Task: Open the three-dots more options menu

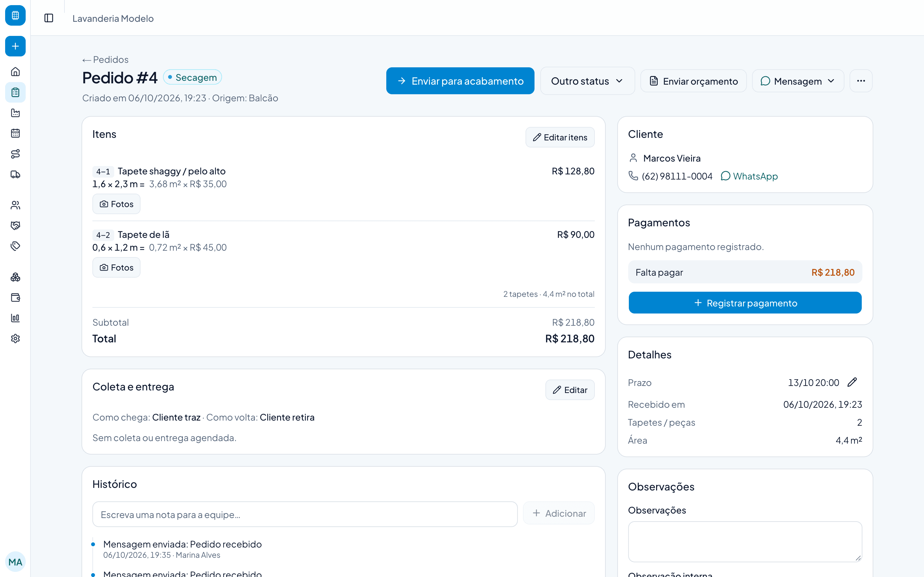Action: click(860, 81)
